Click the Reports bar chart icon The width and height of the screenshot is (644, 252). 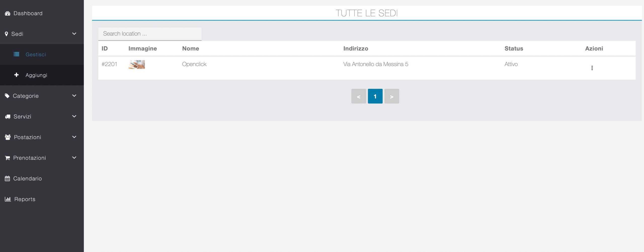(x=8, y=199)
